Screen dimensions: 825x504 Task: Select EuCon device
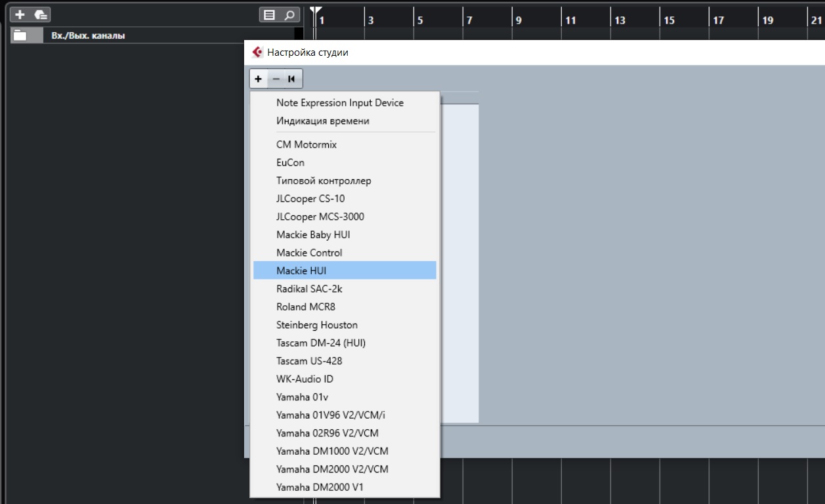coord(345,163)
